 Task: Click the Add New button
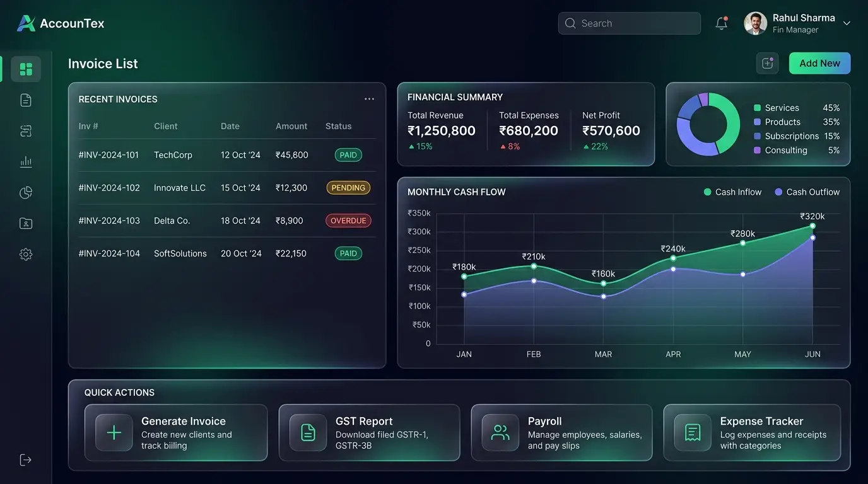pyautogui.click(x=819, y=63)
